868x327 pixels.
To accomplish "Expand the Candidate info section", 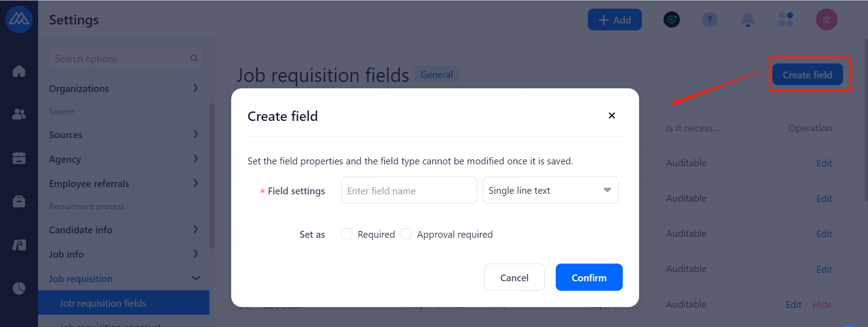I will [123, 230].
